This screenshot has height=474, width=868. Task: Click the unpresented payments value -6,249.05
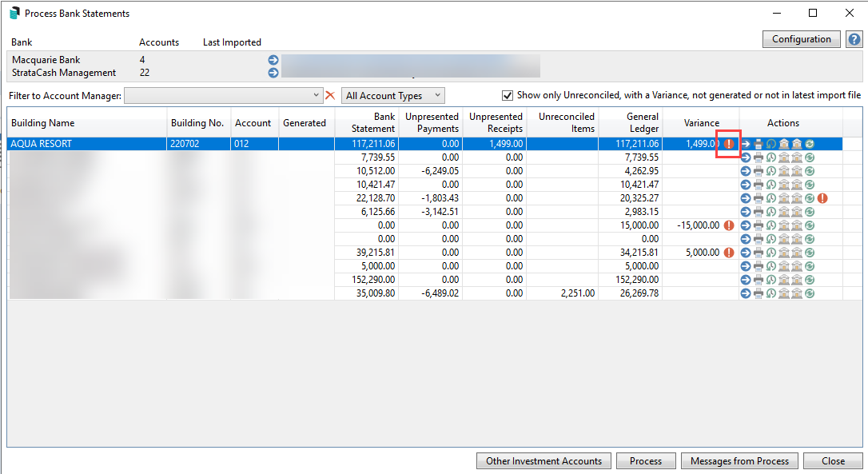click(440, 171)
